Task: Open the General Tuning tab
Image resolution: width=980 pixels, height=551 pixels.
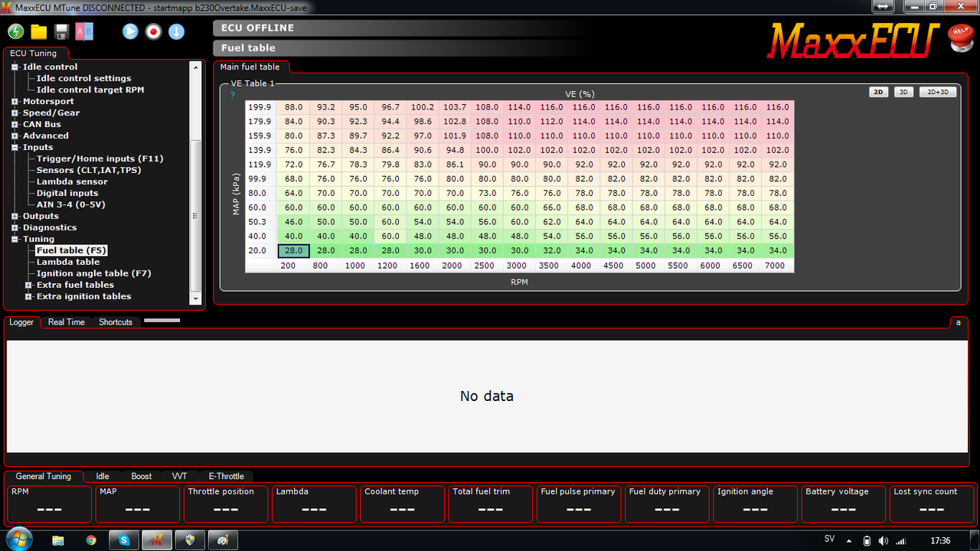Action: tap(44, 476)
